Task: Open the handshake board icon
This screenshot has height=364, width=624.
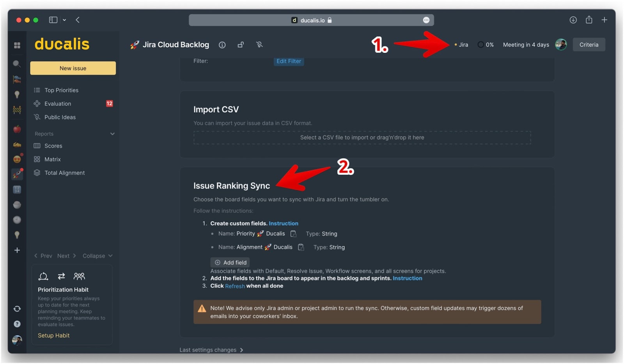Action: coord(17,145)
